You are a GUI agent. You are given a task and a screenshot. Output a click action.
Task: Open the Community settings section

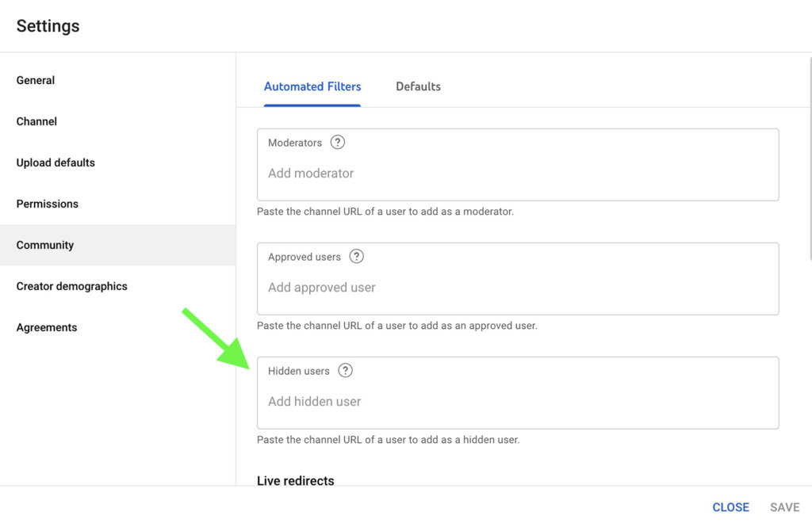(x=44, y=245)
